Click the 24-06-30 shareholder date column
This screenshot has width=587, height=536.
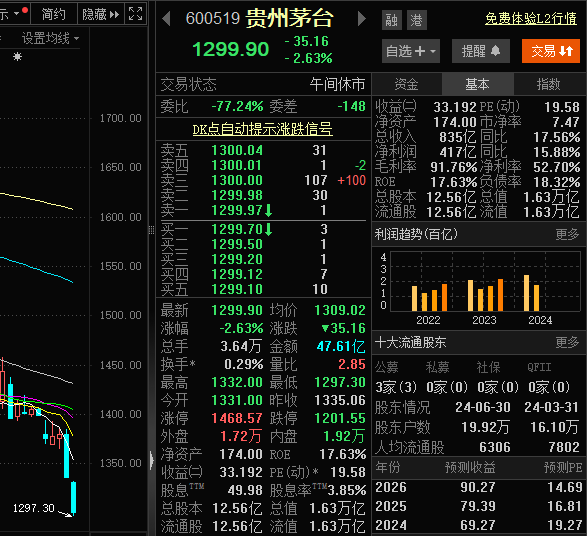point(483,407)
